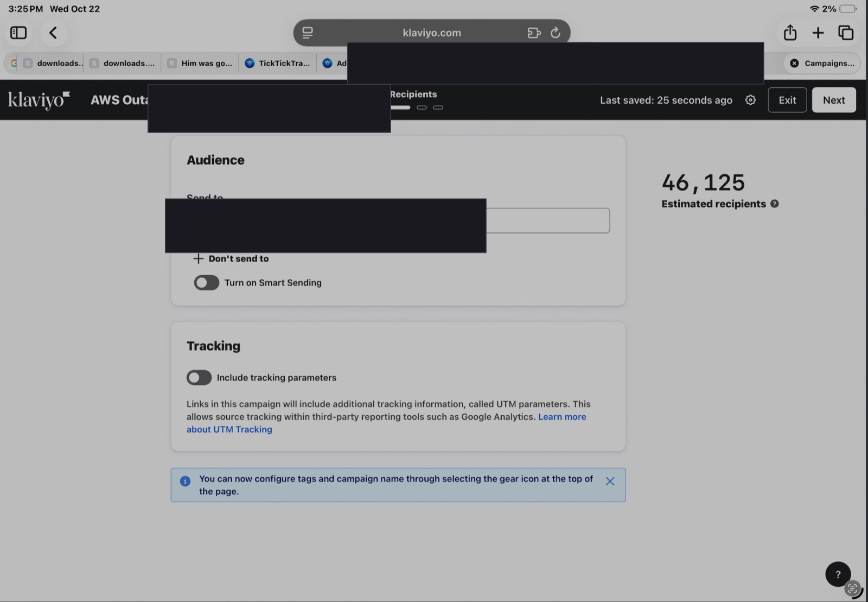Click the Recipients step label
The width and height of the screenshot is (868, 602).
(x=413, y=94)
